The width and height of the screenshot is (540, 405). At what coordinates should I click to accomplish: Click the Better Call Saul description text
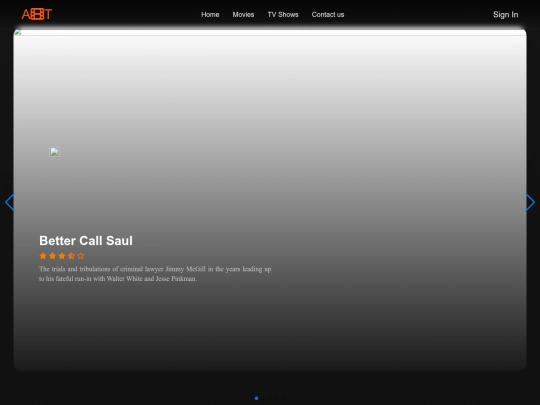coord(155,274)
